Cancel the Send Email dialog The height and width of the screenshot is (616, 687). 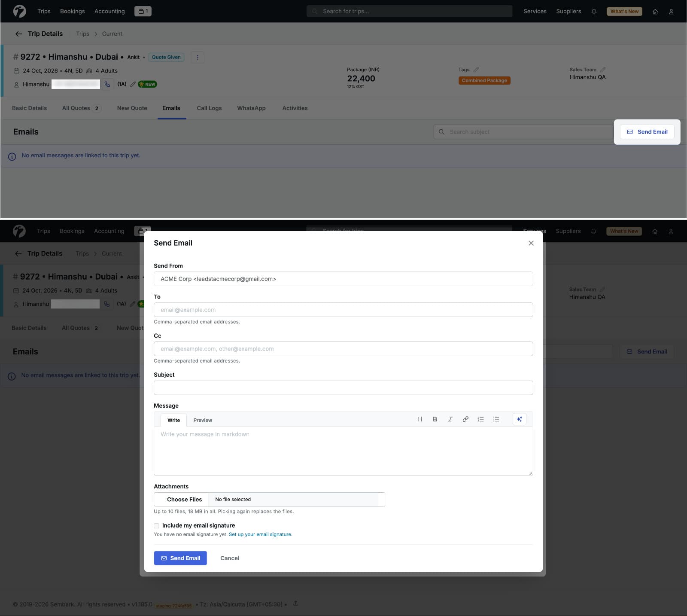click(x=230, y=558)
